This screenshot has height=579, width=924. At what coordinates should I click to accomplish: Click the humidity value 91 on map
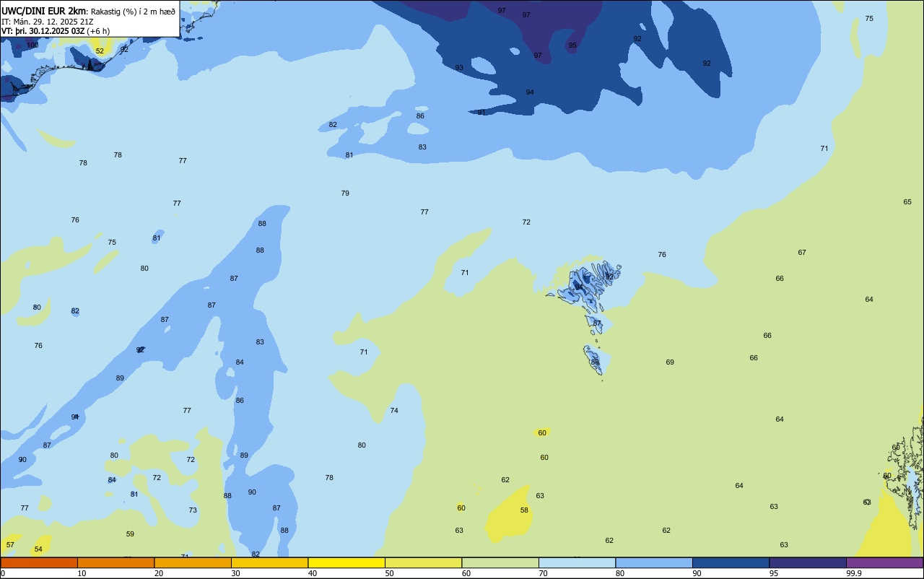click(x=481, y=112)
